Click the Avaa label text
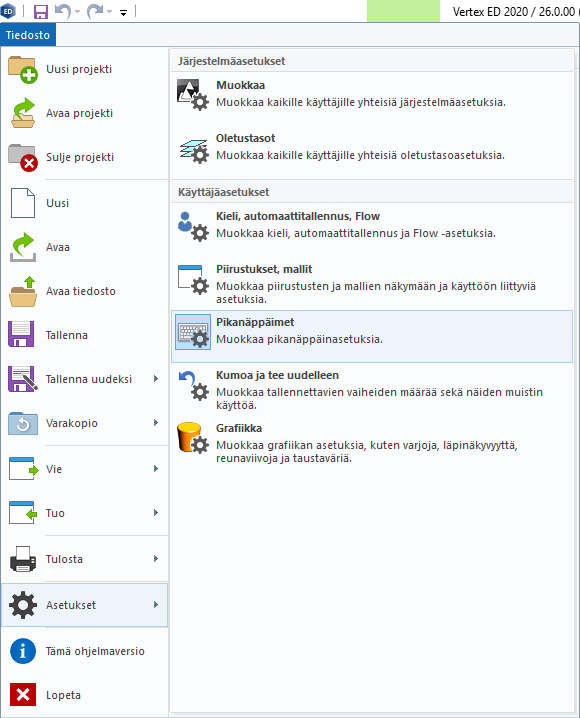This screenshot has height=718, width=580. pos(58,247)
